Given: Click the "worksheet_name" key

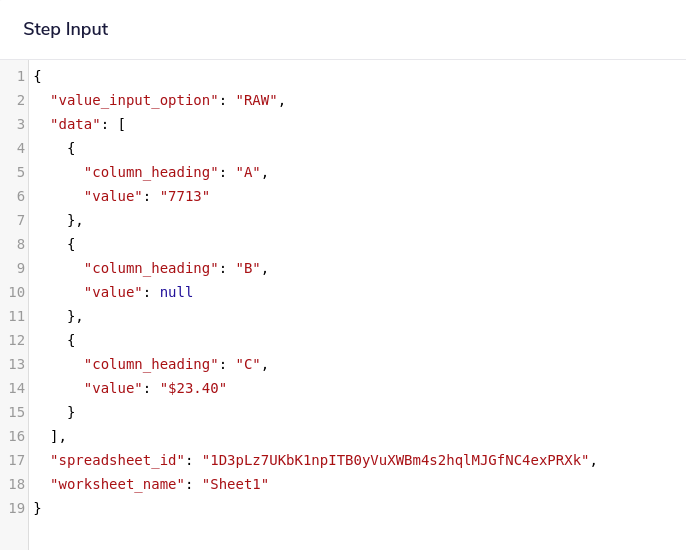Looking at the screenshot, I should [117, 484].
